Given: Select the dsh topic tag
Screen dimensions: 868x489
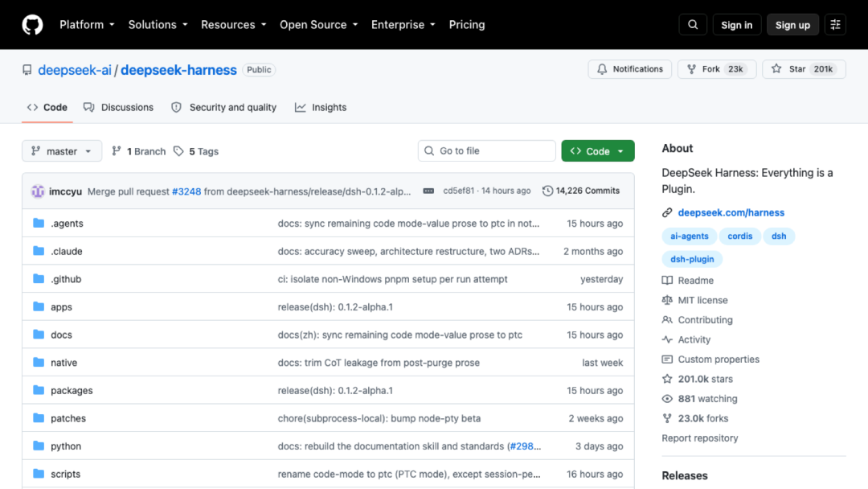Looking at the screenshot, I should click(779, 236).
